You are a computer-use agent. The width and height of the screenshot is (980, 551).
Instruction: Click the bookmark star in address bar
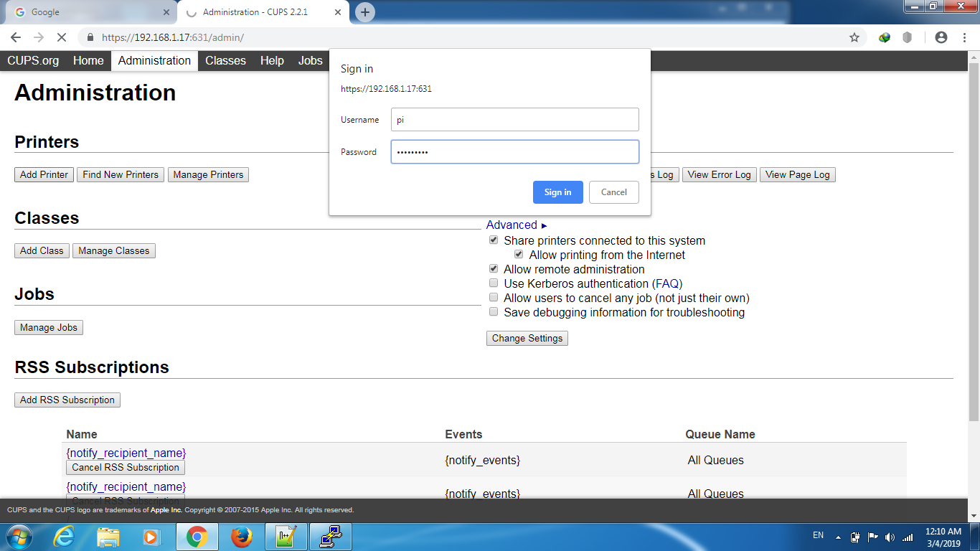click(x=854, y=37)
